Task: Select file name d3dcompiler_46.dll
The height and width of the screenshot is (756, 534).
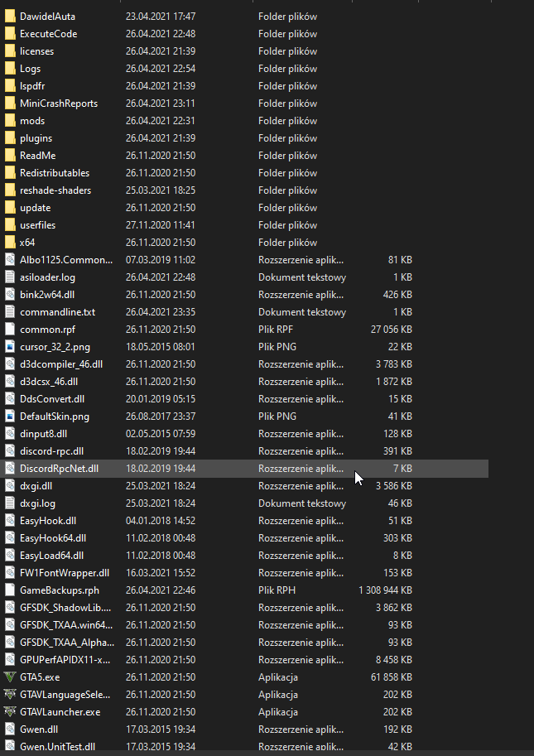Action: point(61,364)
